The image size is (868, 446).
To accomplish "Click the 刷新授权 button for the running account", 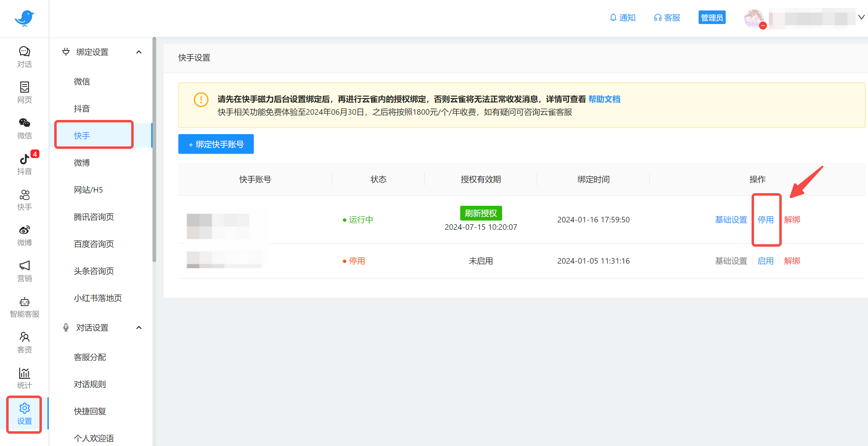I will pyautogui.click(x=481, y=213).
